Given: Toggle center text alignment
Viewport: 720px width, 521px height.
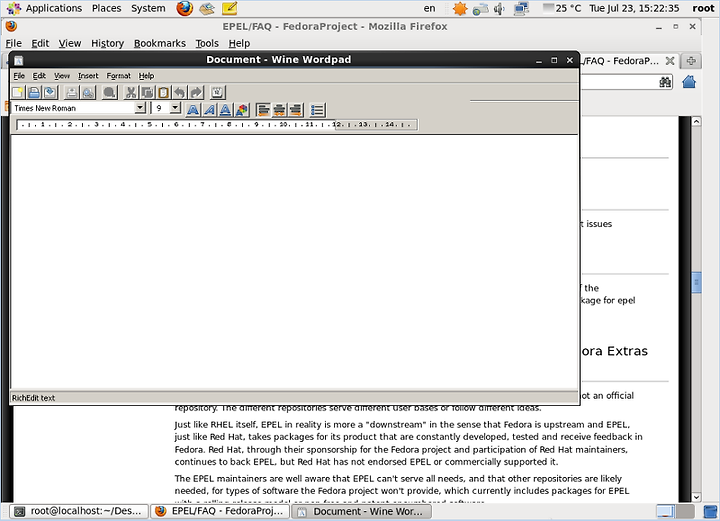Looking at the screenshot, I should pos(280,109).
